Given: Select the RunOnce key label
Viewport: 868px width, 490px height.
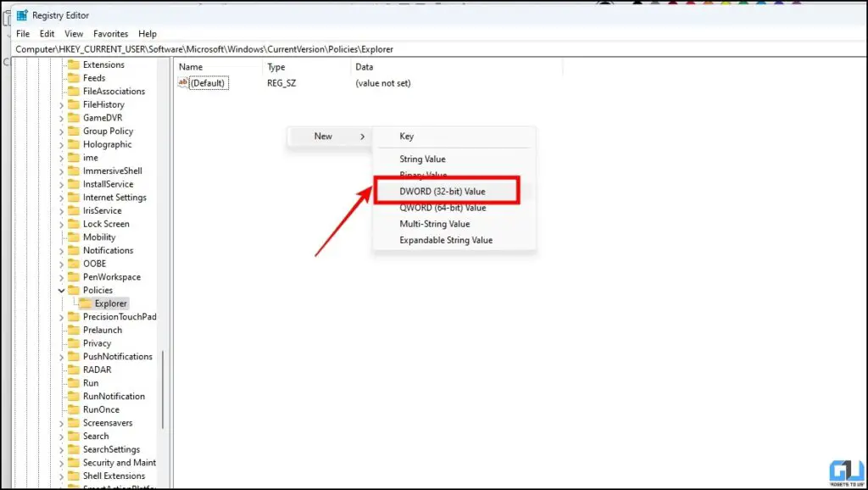Looking at the screenshot, I should (102, 409).
